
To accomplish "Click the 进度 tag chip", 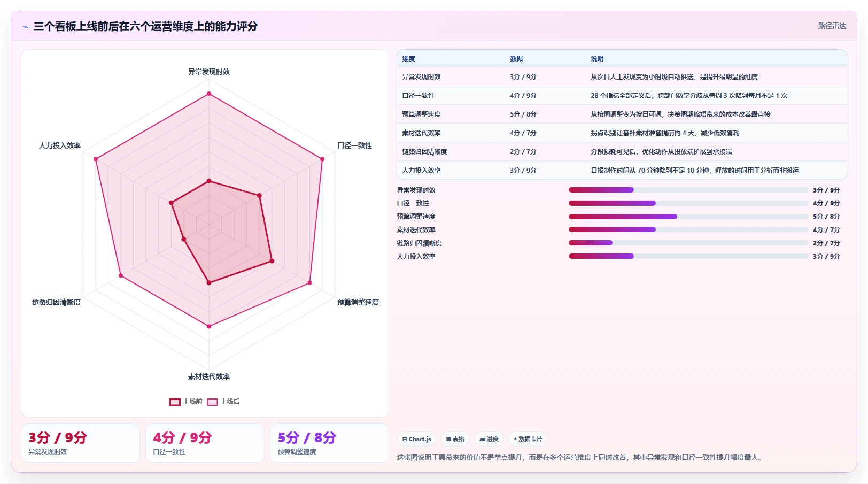I will point(489,439).
